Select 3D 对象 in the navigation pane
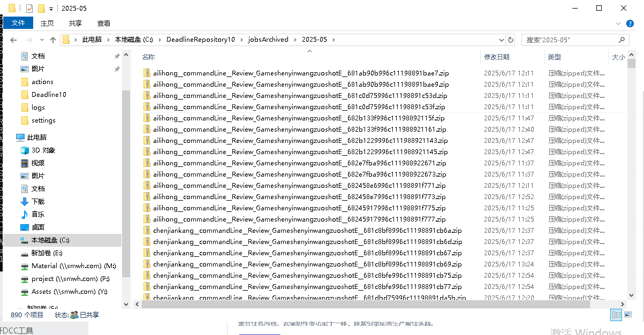 click(43, 150)
